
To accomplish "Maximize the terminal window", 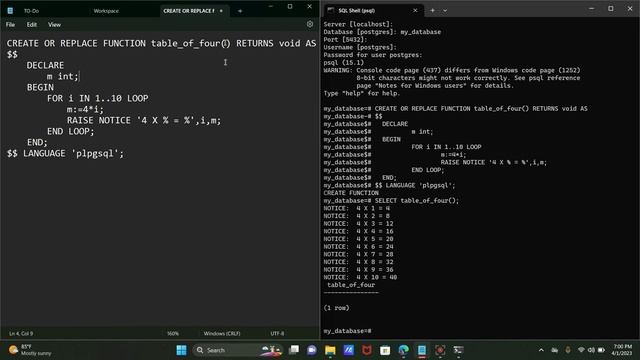I will pos(611,8).
